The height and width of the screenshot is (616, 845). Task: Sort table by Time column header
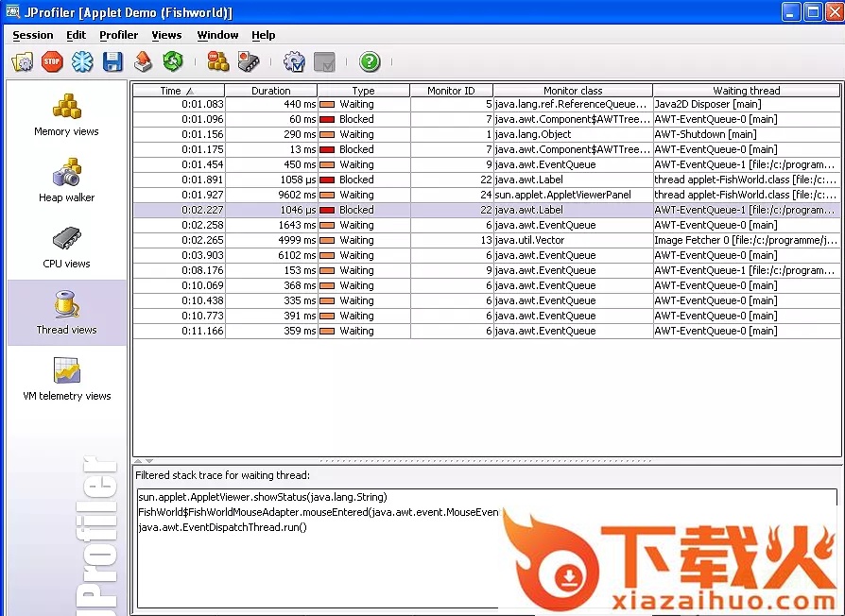tap(178, 91)
